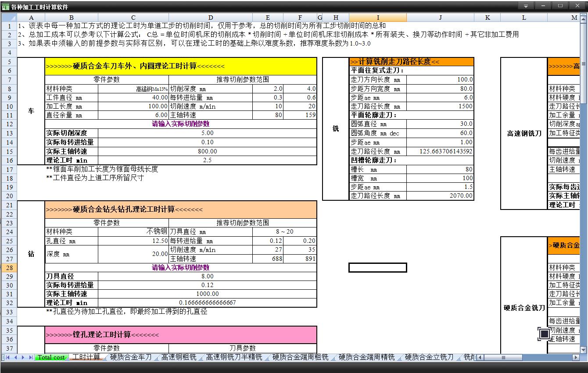
Task: Select row 5 header
Action: (x=9, y=62)
